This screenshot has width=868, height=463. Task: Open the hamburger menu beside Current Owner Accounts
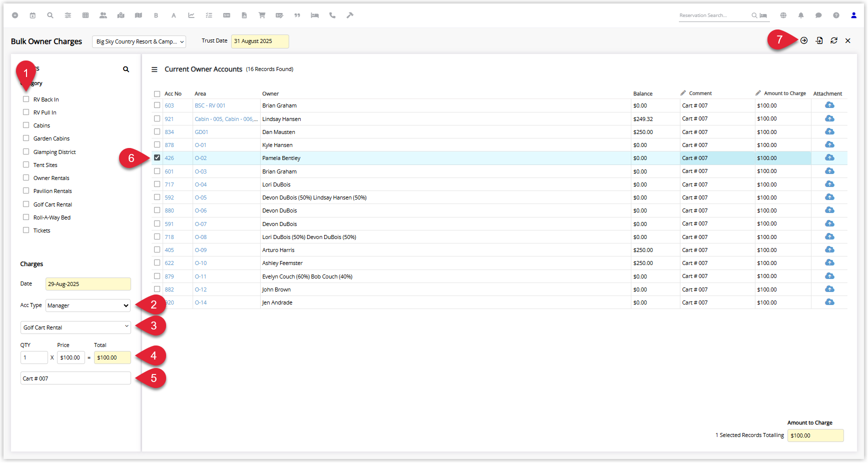point(155,69)
